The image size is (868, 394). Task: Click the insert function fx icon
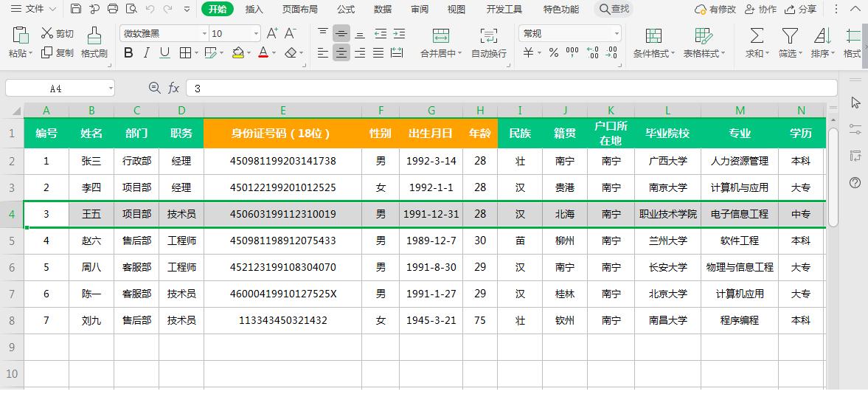pyautogui.click(x=174, y=88)
